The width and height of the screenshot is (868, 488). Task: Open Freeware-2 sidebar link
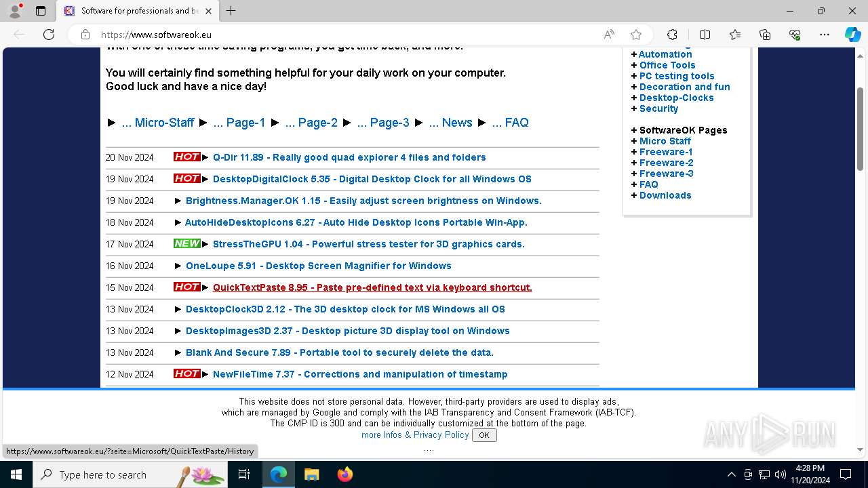coord(667,163)
